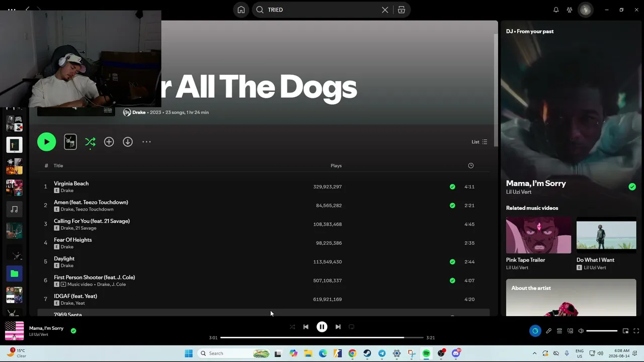Download the album for offline listening
Screen dimensions: 644x362
128,142
